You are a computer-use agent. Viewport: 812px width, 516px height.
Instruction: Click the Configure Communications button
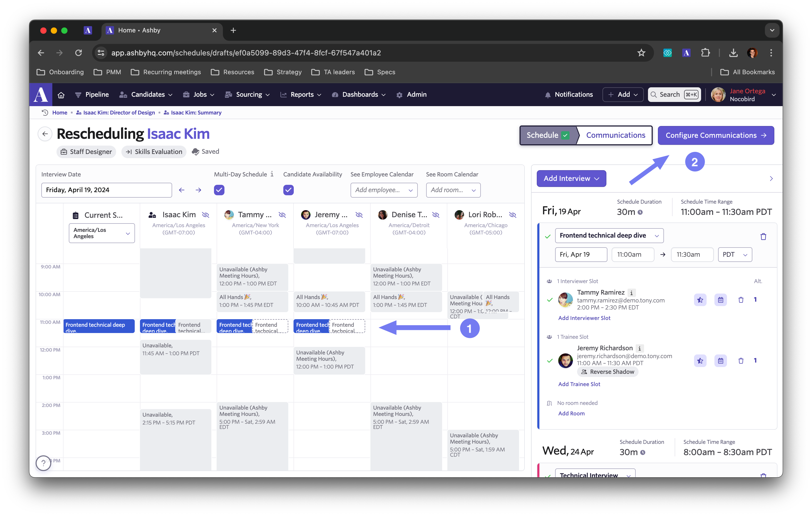click(715, 135)
